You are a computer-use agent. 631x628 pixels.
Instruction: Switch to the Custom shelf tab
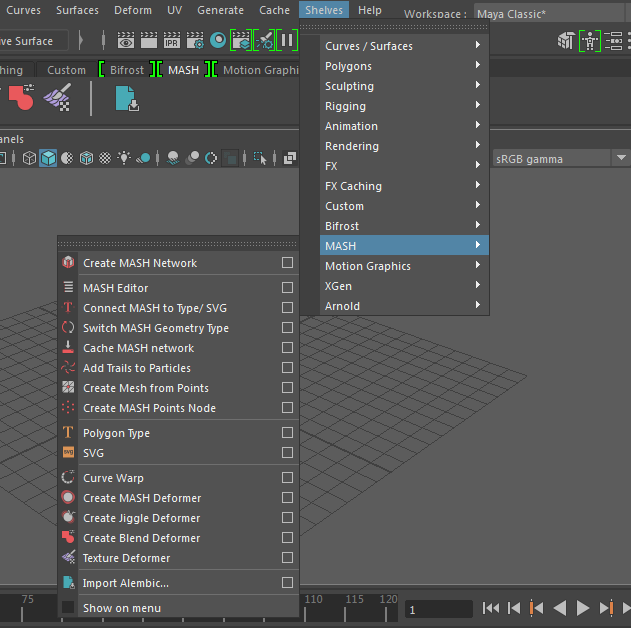(x=66, y=70)
